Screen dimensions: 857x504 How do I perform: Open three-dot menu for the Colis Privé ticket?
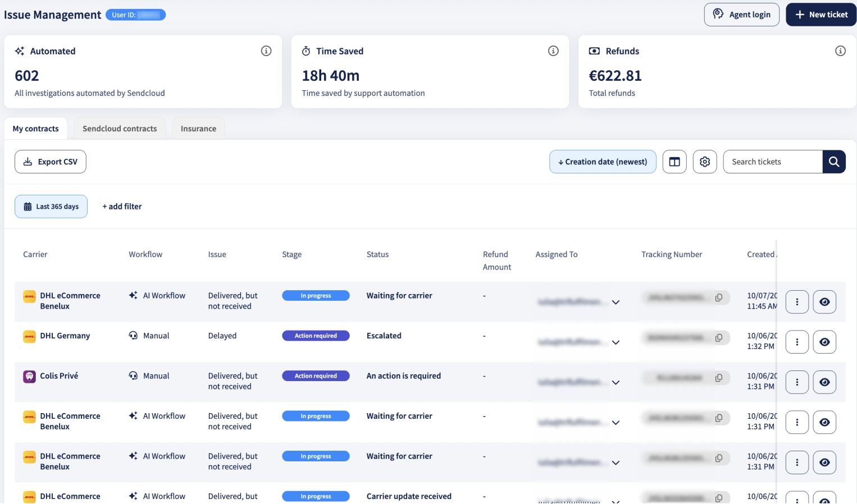(x=797, y=382)
